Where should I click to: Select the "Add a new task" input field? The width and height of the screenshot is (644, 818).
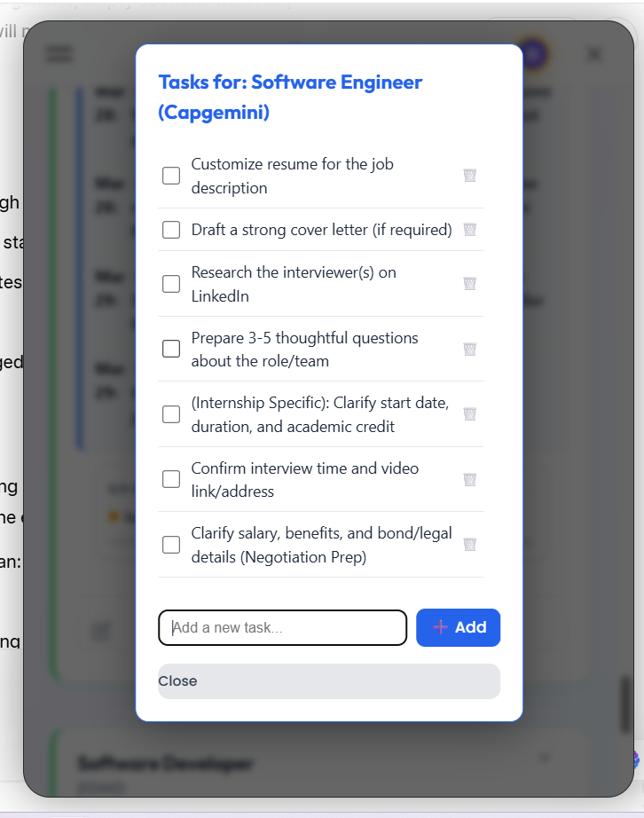pyautogui.click(x=282, y=627)
